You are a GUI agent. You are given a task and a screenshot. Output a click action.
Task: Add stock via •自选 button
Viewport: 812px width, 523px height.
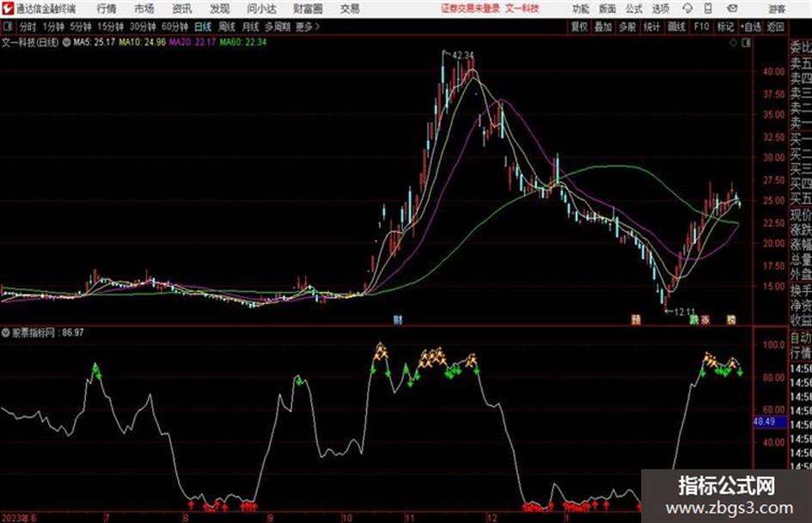click(x=750, y=27)
